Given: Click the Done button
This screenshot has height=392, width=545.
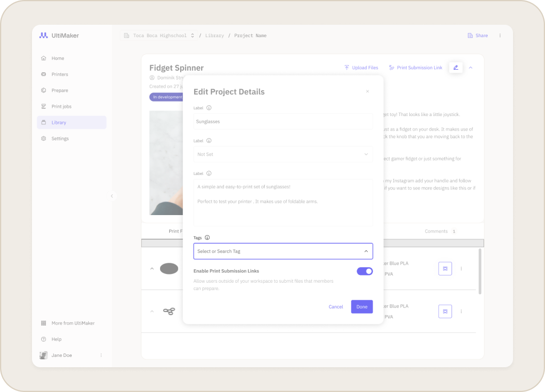Looking at the screenshot, I should [362, 307].
